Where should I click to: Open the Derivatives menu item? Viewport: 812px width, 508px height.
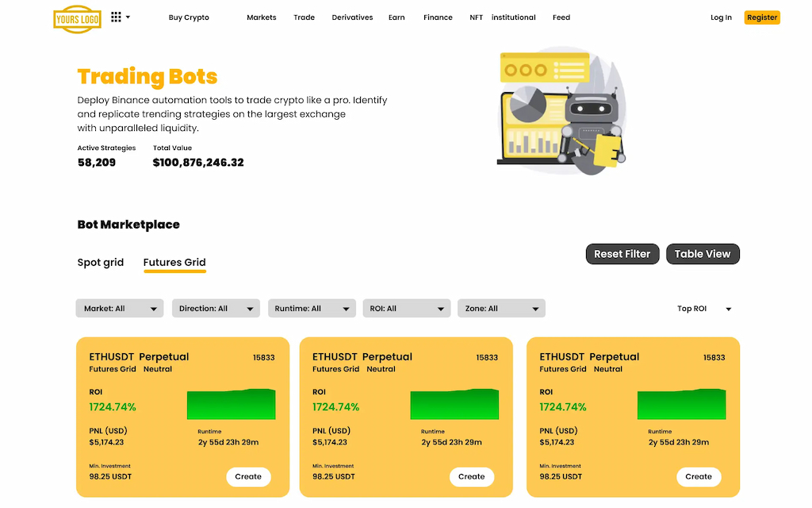pyautogui.click(x=352, y=17)
